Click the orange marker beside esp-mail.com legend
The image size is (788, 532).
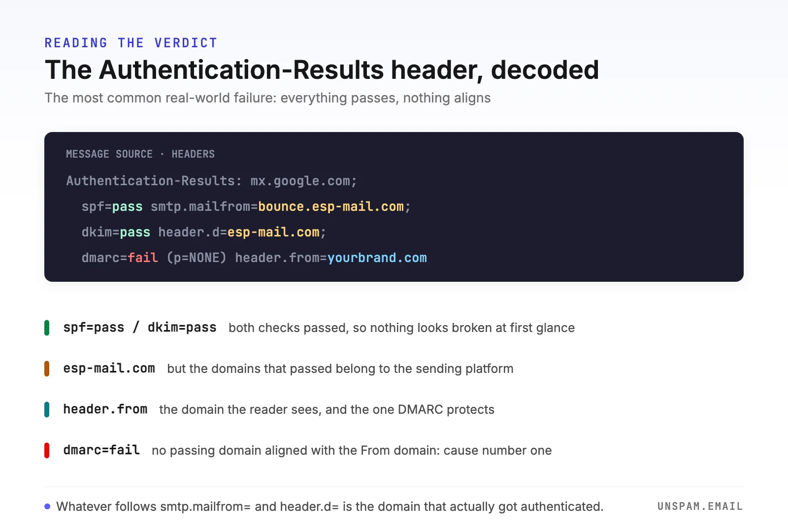point(47,368)
